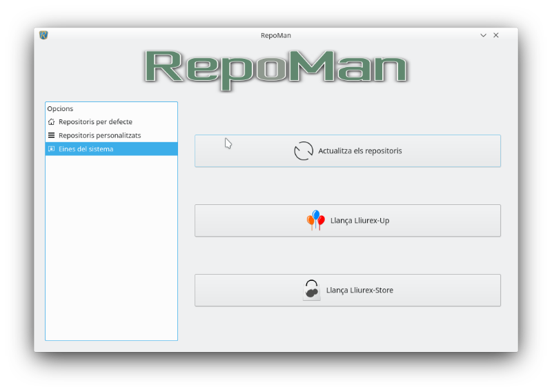Launch Llança Lliurex-Up
This screenshot has height=392, width=552.
(348, 220)
